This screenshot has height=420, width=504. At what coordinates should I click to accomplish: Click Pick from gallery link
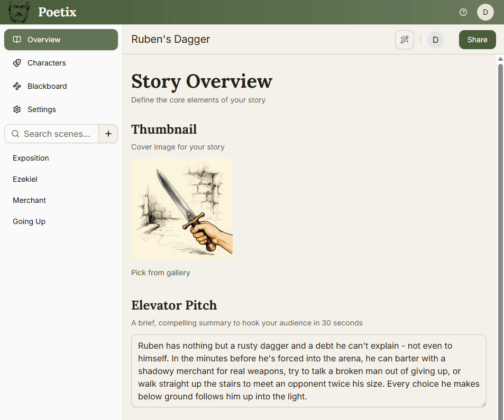160,273
